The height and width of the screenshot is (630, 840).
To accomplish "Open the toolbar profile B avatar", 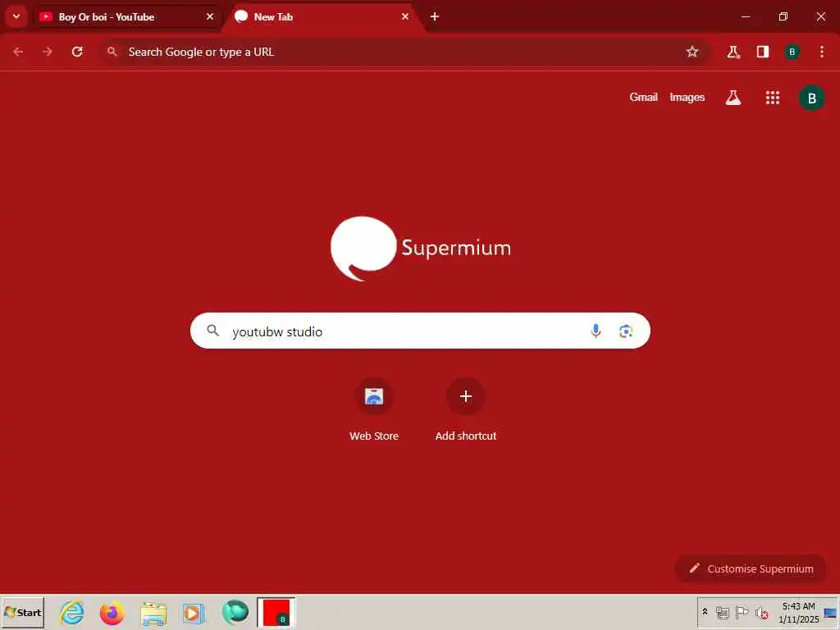I will coord(792,52).
